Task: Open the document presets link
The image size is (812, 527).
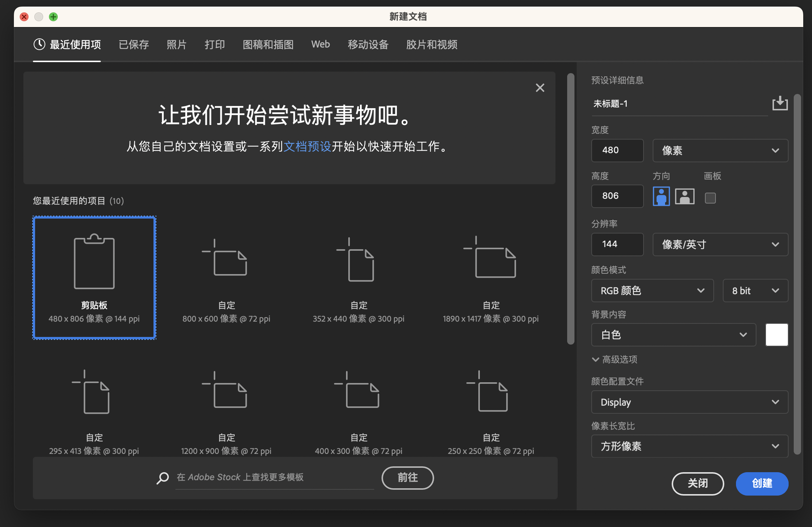Action: [307, 147]
